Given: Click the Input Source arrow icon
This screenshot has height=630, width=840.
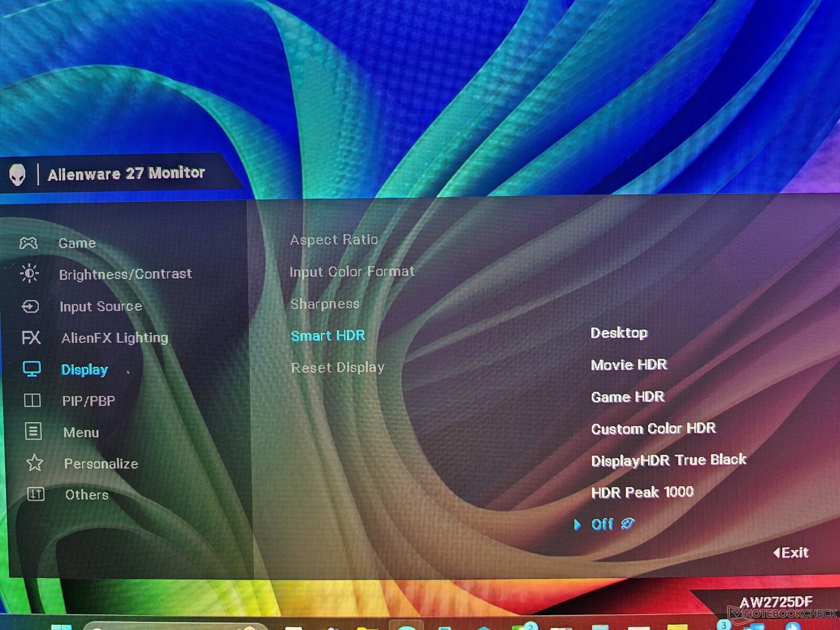Looking at the screenshot, I should 30,306.
